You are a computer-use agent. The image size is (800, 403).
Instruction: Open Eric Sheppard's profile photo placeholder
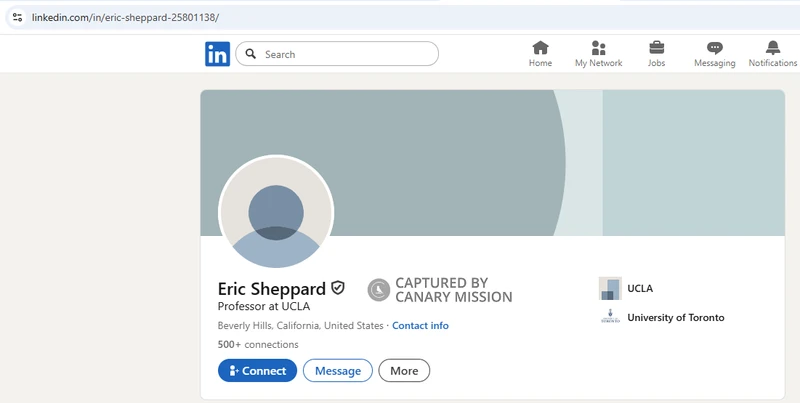pyautogui.click(x=276, y=212)
